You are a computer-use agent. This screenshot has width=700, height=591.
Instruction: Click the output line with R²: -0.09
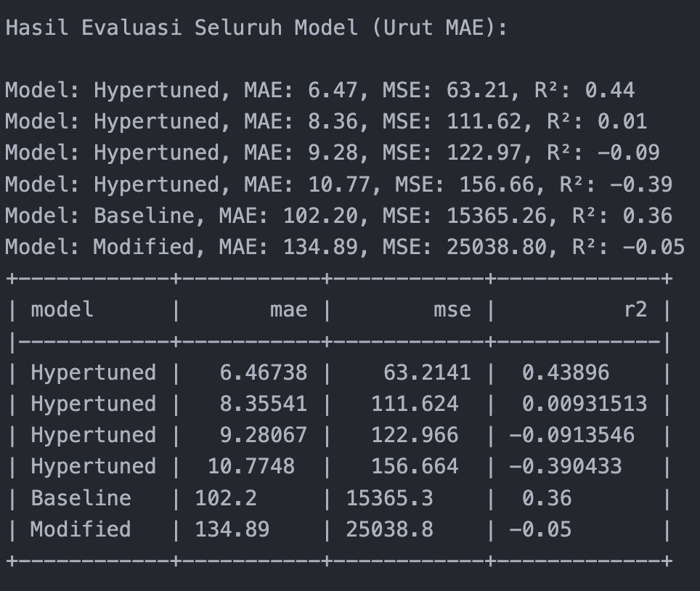tap(332, 153)
